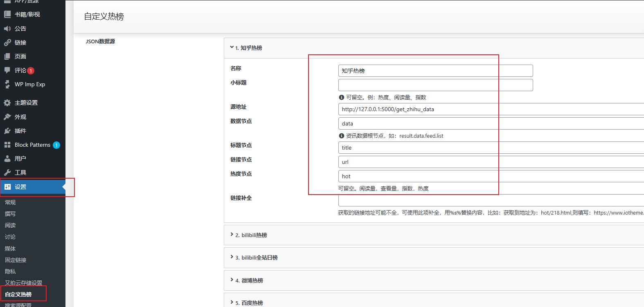
Task: Click the 源地址 URL input field
Action: coord(491,109)
